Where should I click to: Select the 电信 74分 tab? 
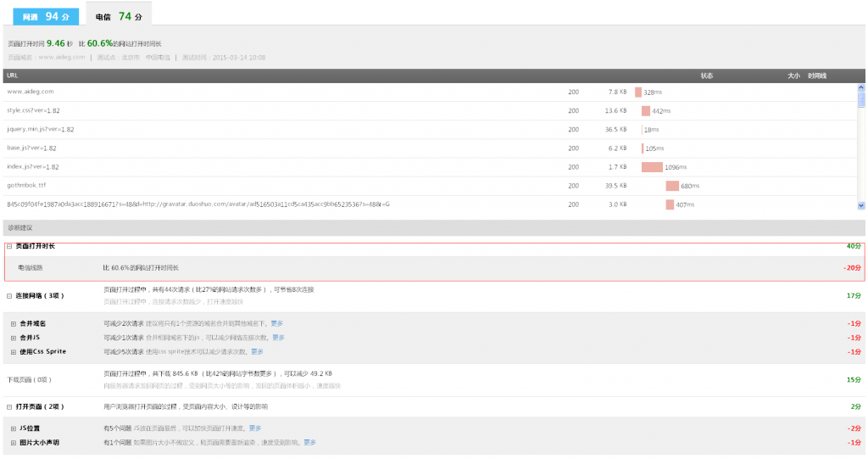[x=118, y=16]
